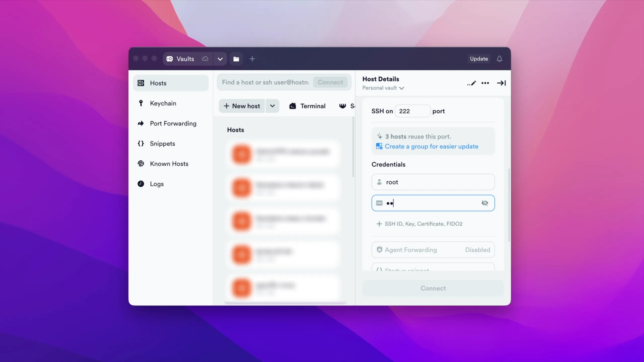Focus the Find a host search field
The width and height of the screenshot is (644, 362).
click(x=265, y=82)
